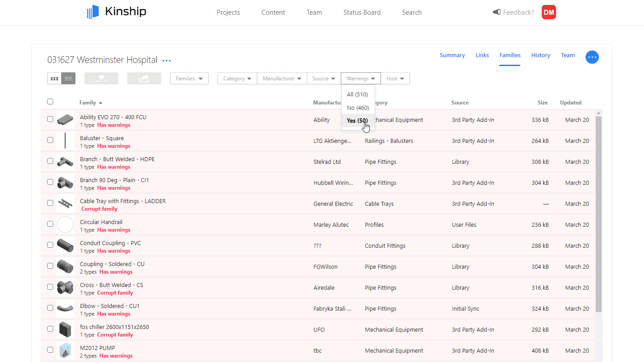This screenshot has width=644, height=362.
Task: Select the list view icon
Action: (x=68, y=78)
